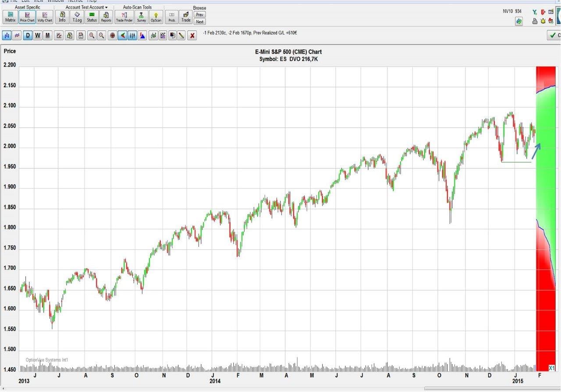The height and width of the screenshot is (392, 561).
Task: Switch to the Price Chart view
Action: tap(27, 17)
